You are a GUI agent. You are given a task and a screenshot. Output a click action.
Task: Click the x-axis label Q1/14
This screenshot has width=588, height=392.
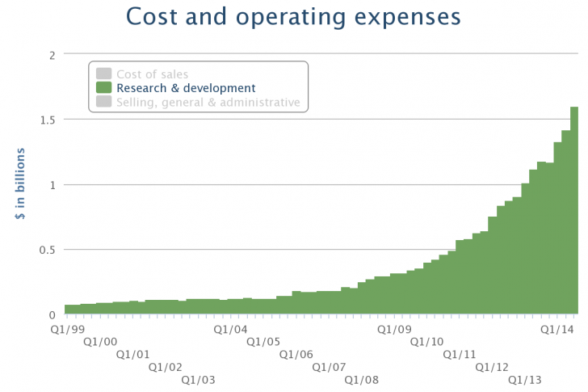point(557,329)
